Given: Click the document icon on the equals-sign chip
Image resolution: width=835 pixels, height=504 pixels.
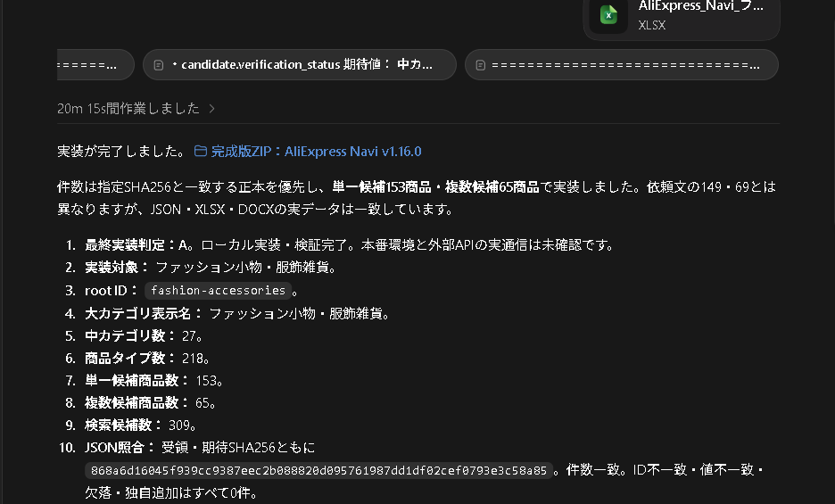Looking at the screenshot, I should [480, 65].
